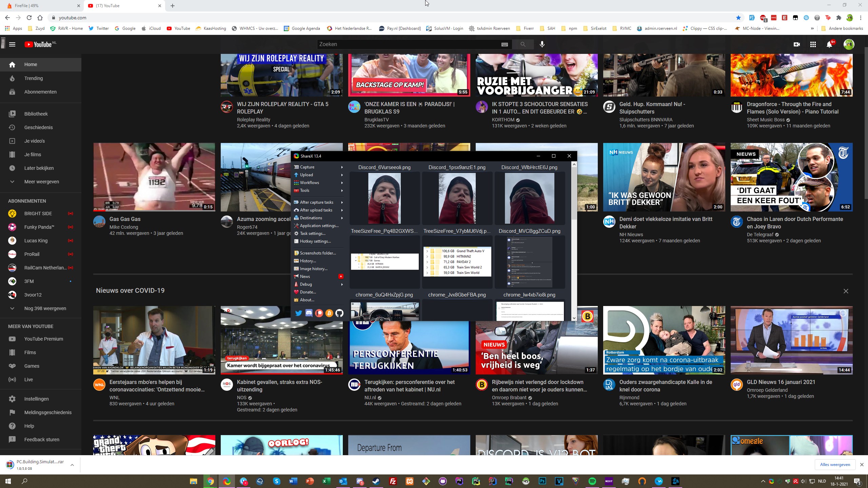The width and height of the screenshot is (868, 488).
Task: Click the GitHub icon in ShareX
Action: 339,313
